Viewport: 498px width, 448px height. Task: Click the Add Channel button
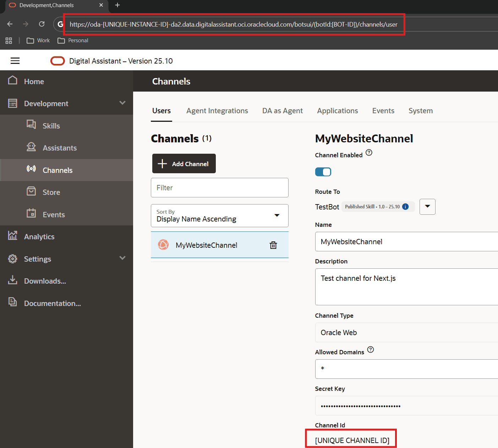click(184, 164)
